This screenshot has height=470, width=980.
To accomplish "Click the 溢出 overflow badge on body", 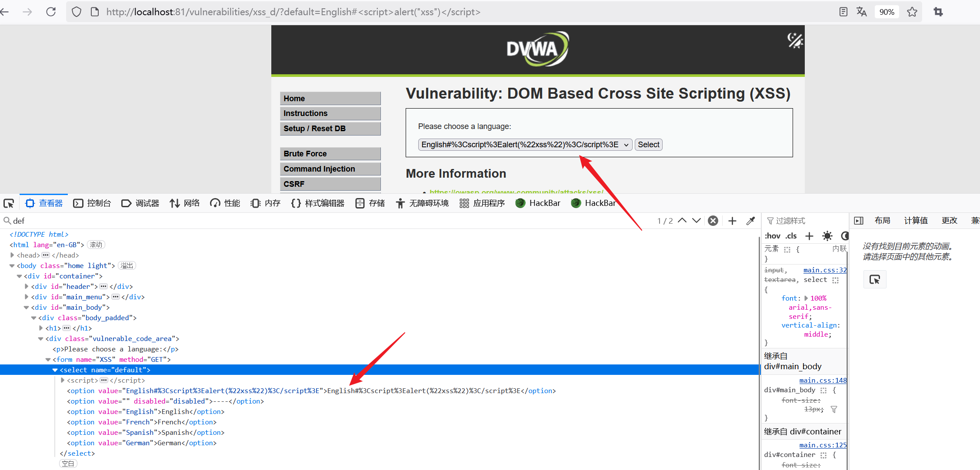I will tap(127, 266).
